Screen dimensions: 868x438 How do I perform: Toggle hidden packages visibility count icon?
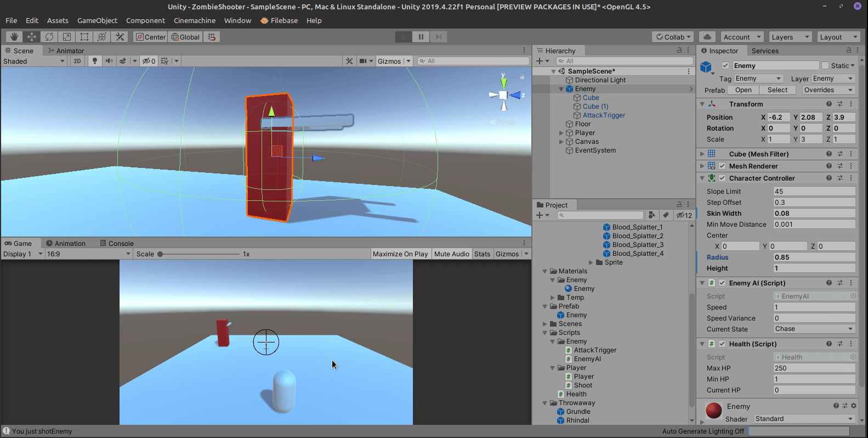684,215
